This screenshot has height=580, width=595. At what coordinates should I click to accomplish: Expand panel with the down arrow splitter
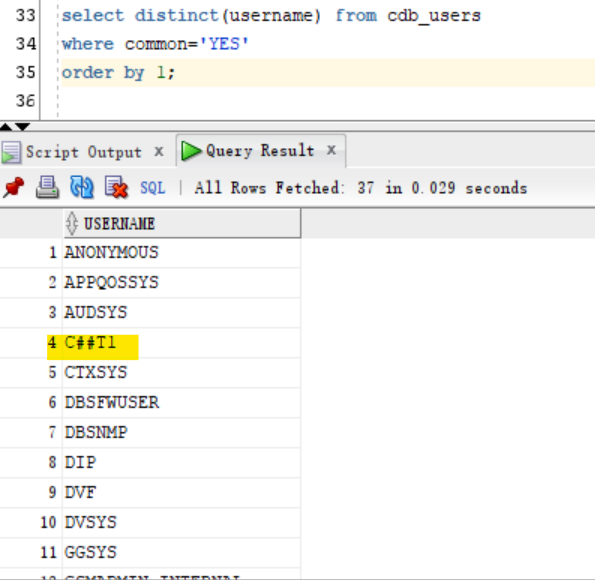click(23, 127)
